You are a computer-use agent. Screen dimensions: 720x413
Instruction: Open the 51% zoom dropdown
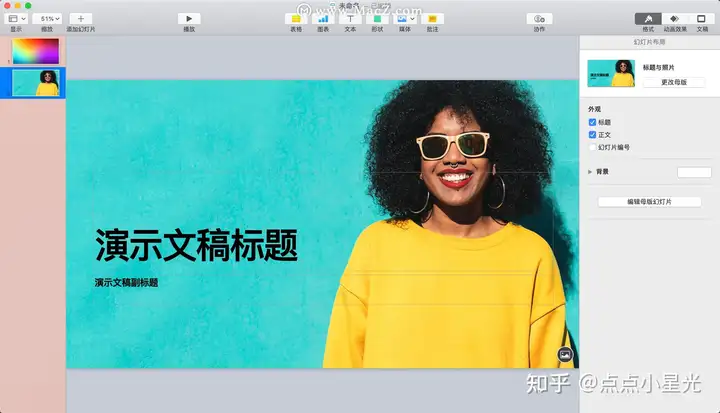point(47,19)
